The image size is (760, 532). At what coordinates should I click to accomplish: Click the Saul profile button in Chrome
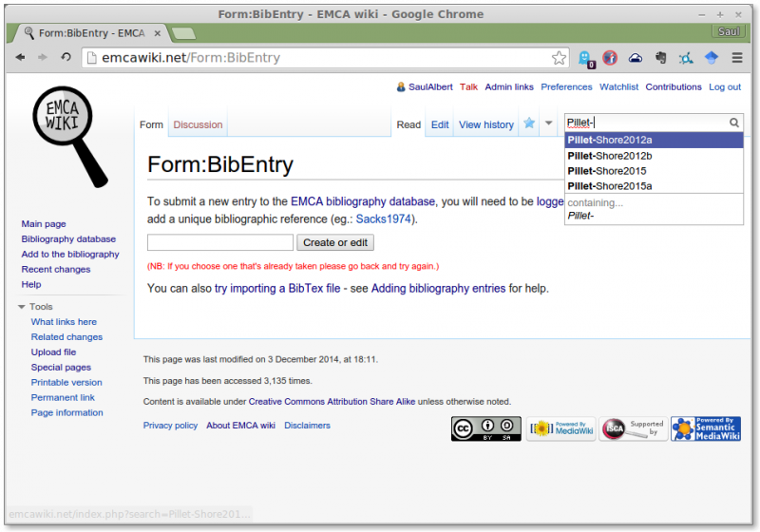[728, 31]
